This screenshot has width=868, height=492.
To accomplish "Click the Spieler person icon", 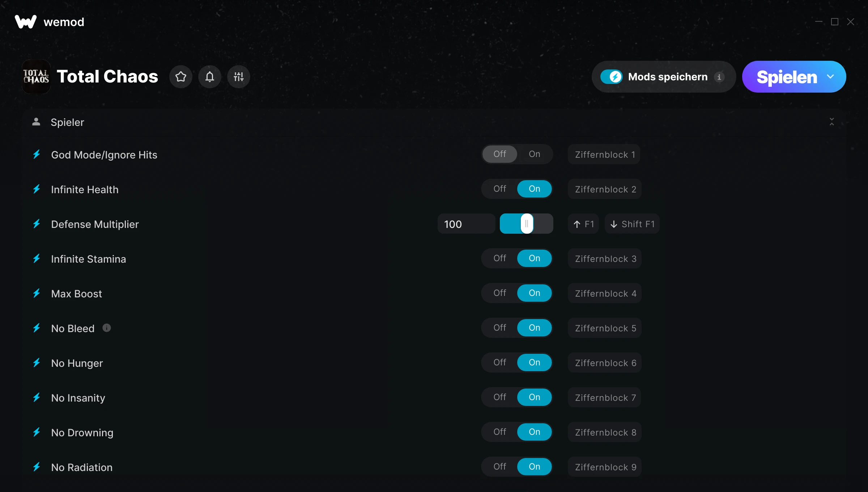I will (x=36, y=122).
